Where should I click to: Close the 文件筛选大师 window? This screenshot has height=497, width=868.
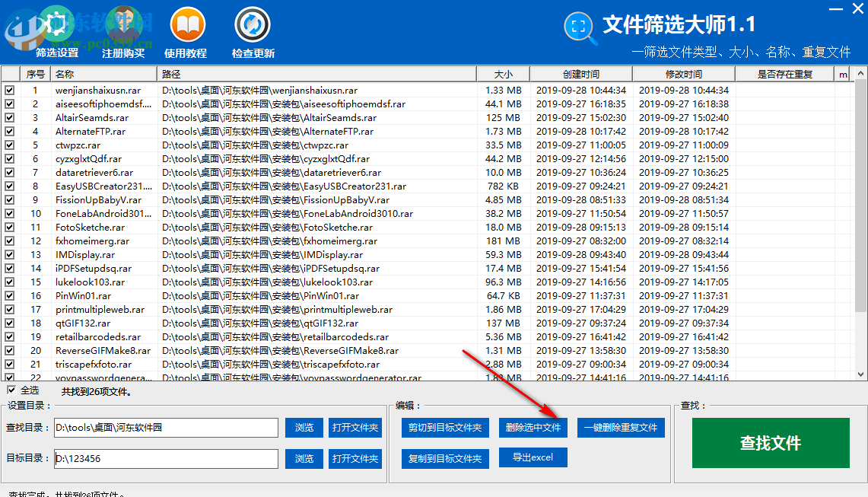(859, 9)
